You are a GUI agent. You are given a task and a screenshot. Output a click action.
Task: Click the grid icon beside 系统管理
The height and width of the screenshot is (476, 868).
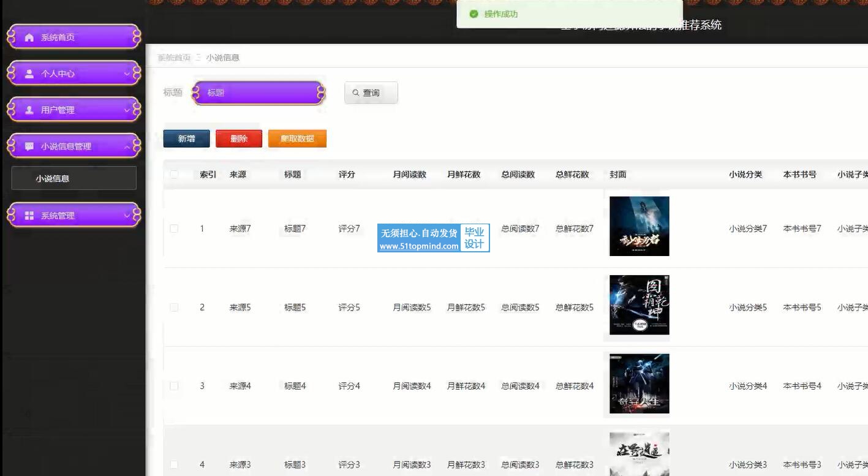click(29, 216)
